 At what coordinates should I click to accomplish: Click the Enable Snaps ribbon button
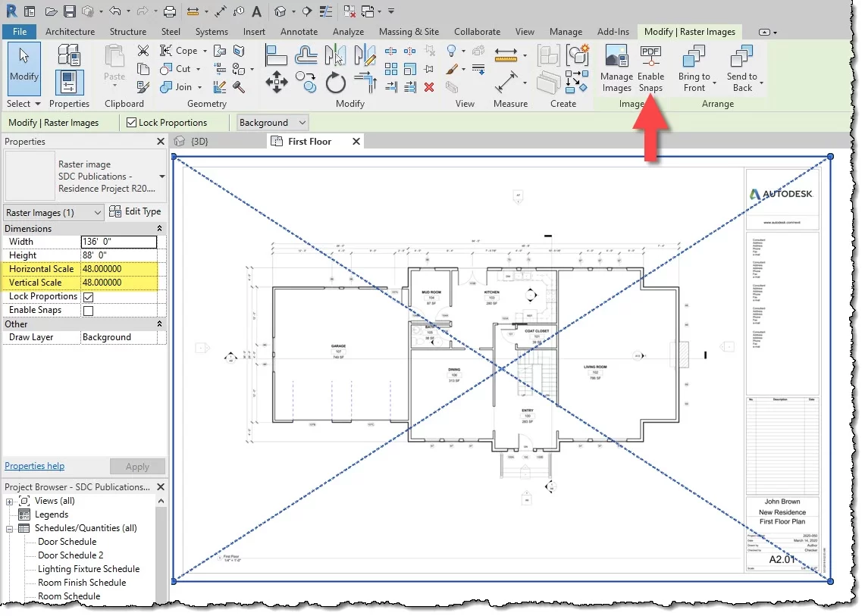[x=650, y=59]
